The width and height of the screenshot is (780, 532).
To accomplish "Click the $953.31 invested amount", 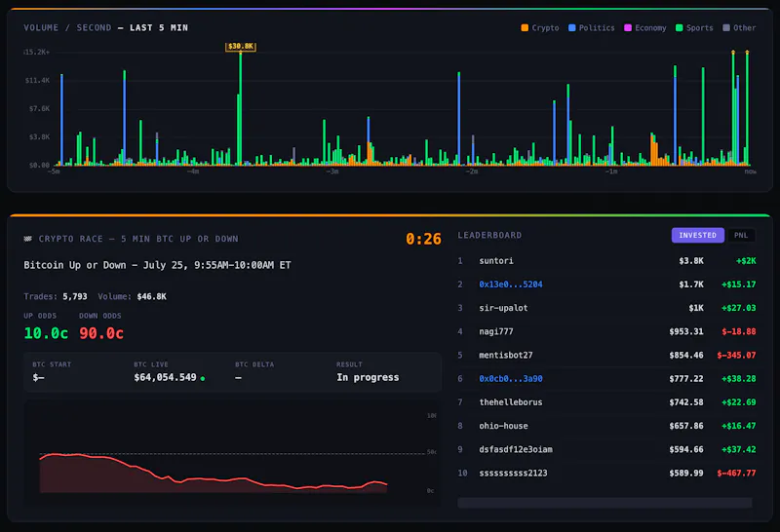I will 686,331.
